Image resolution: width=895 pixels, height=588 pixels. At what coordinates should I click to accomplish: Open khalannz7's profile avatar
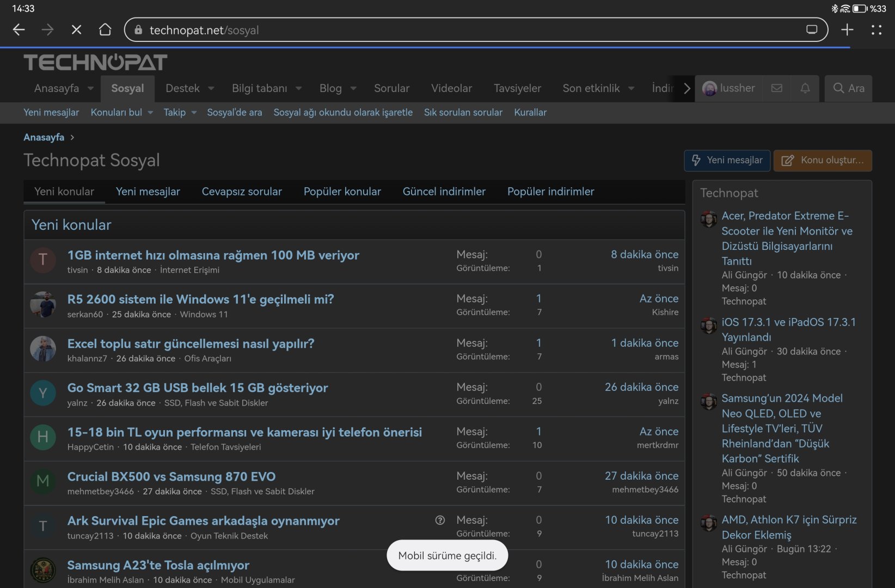[x=43, y=349]
